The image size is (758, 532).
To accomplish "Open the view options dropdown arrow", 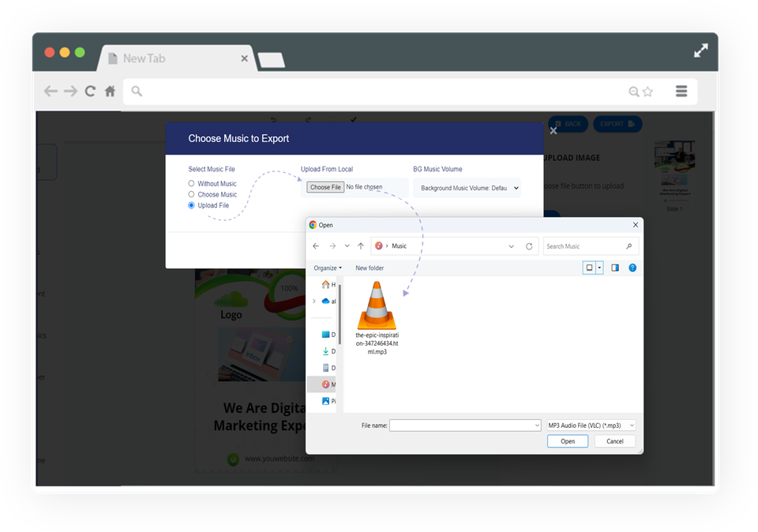I will [599, 268].
